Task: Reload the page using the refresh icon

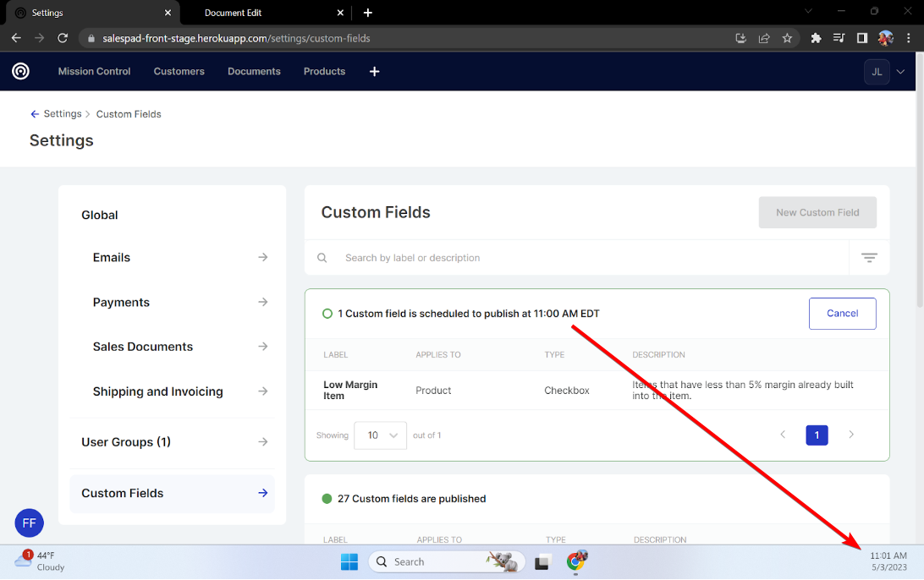Action: 63,38
